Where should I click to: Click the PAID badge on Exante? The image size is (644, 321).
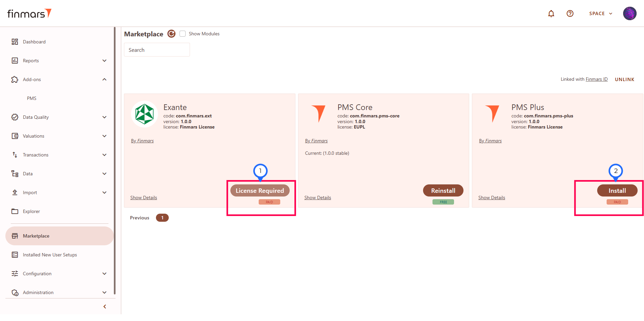(x=269, y=202)
